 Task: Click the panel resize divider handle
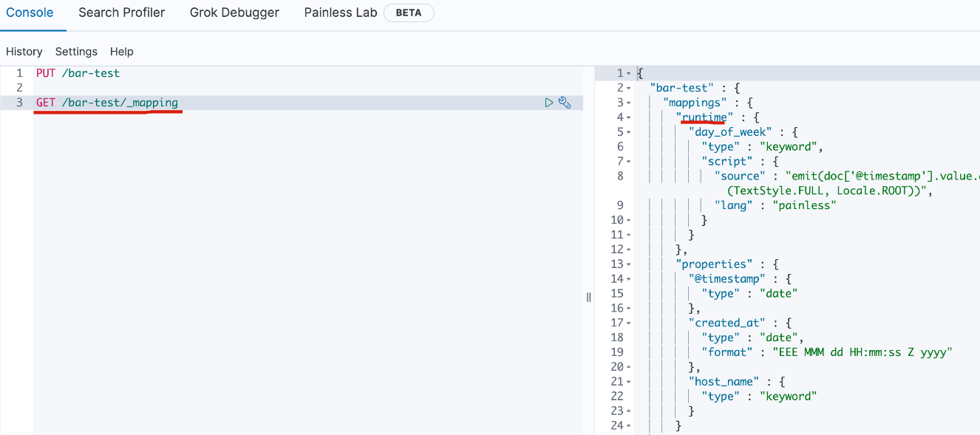point(589,297)
